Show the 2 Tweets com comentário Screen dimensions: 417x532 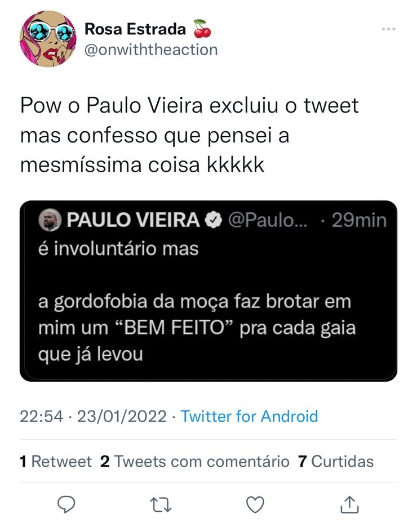(x=194, y=462)
